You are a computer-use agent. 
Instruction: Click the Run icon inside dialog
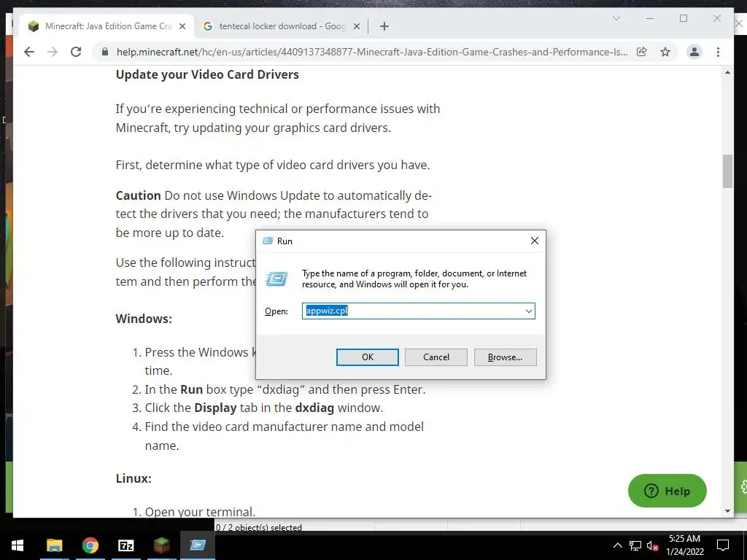pyautogui.click(x=276, y=279)
